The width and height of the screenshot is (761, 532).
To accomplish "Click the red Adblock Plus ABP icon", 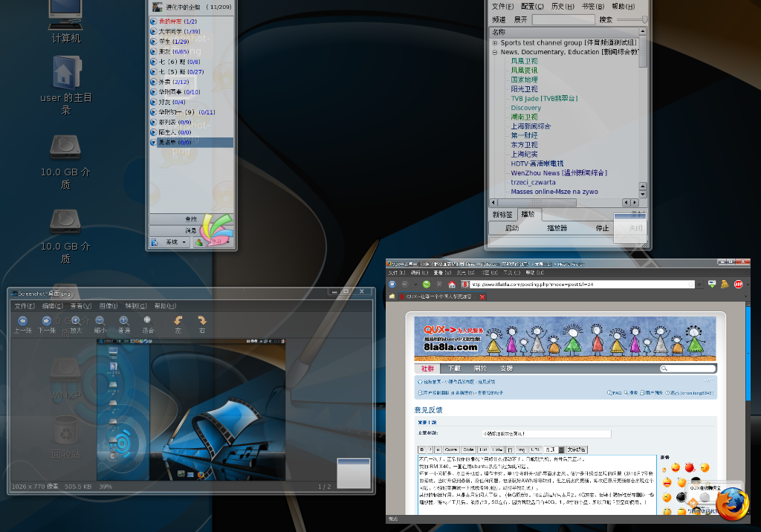I will click(738, 285).
